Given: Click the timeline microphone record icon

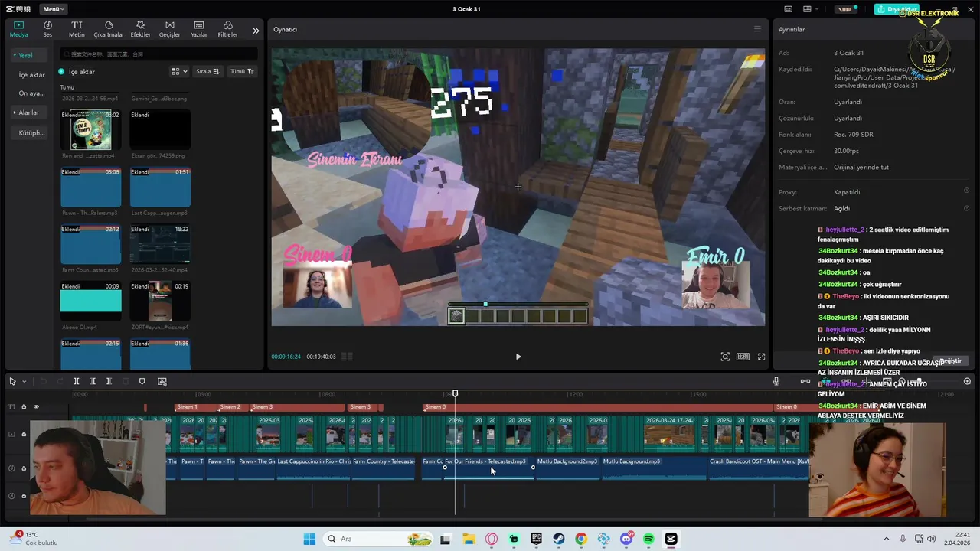Looking at the screenshot, I should (x=776, y=381).
